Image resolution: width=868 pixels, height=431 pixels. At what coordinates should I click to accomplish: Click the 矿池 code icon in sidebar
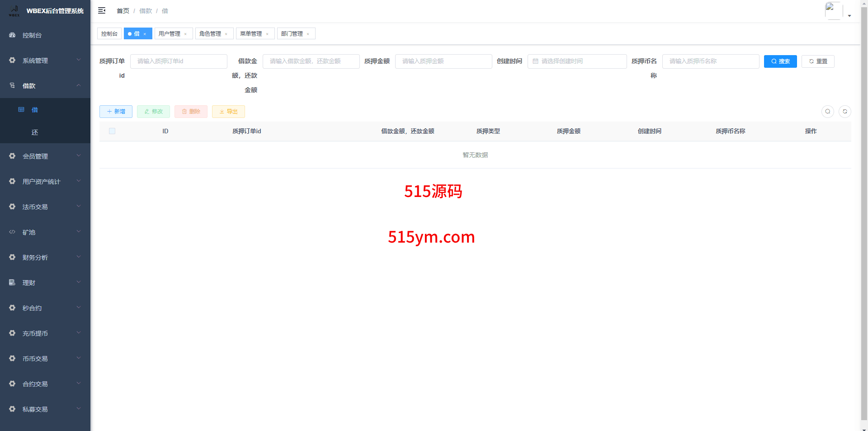pyautogui.click(x=12, y=232)
